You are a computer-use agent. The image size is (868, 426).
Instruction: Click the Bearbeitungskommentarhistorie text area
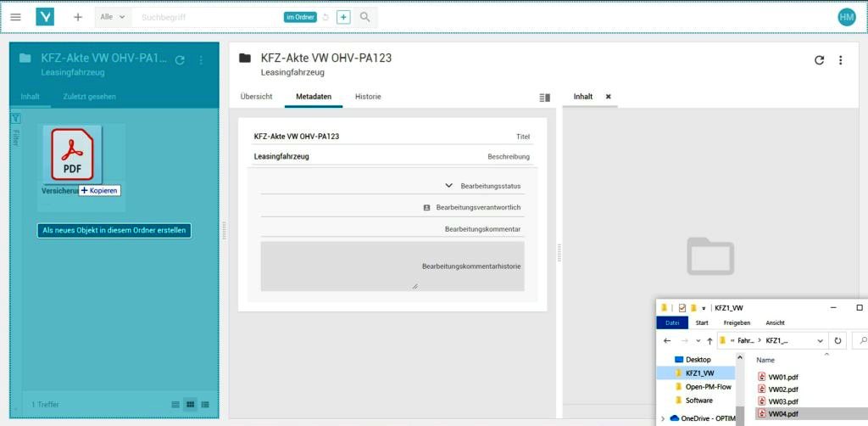click(392, 266)
